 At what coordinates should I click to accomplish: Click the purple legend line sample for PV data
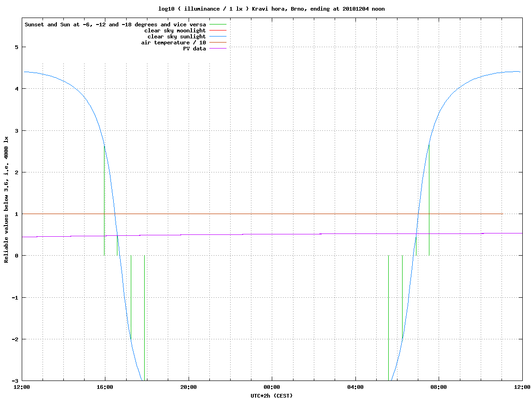pyautogui.click(x=218, y=49)
